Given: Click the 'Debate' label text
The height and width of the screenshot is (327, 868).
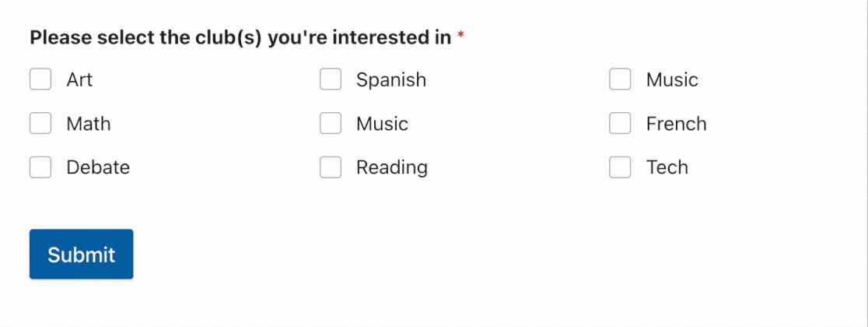Looking at the screenshot, I should [x=98, y=167].
